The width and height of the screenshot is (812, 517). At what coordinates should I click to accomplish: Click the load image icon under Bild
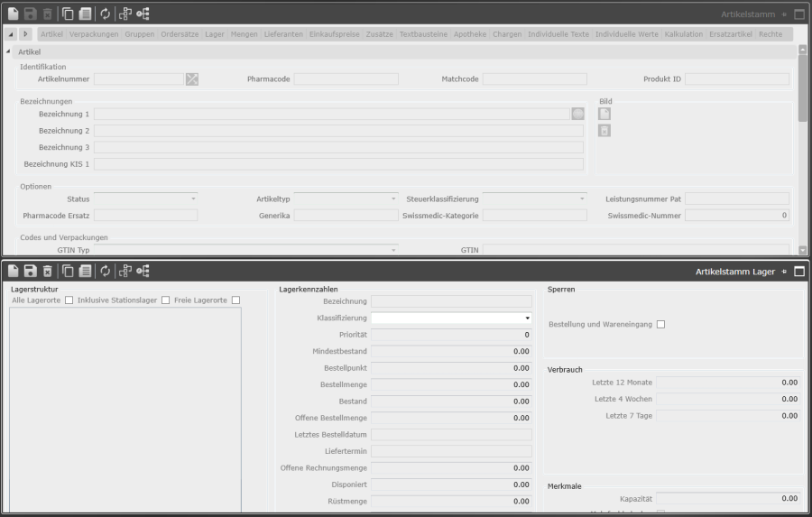pos(604,114)
